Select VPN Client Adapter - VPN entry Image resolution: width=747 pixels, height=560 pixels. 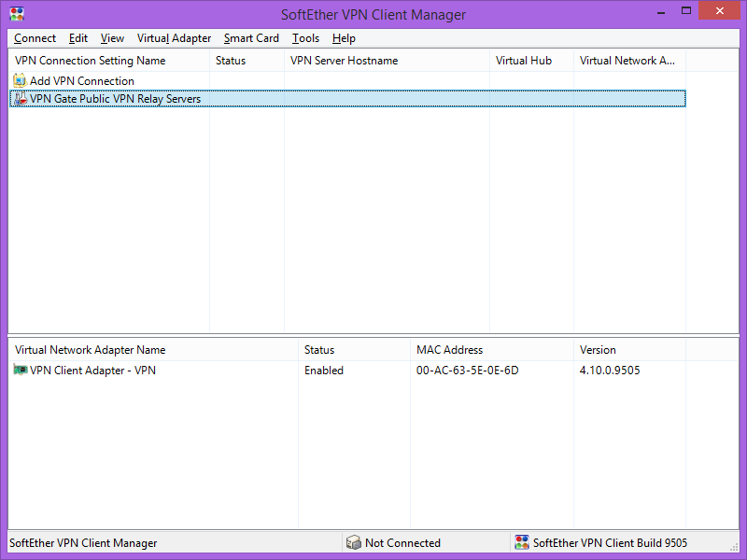(x=347, y=370)
